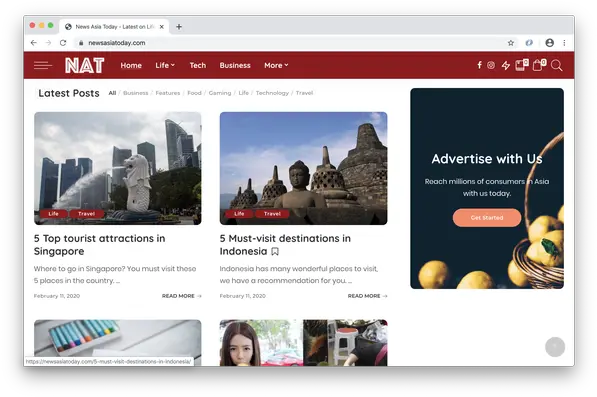597x397 pixels.
Task: Open the bookmarks reading list icon
Action: tap(521, 65)
